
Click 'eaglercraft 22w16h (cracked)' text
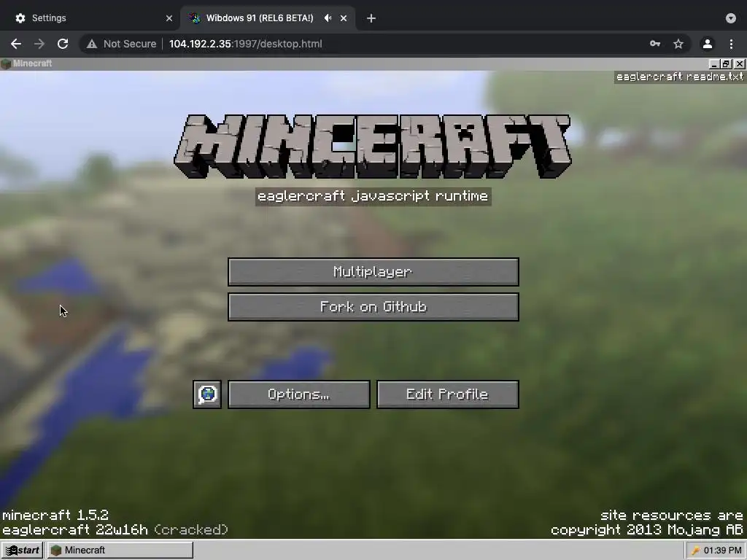(115, 529)
